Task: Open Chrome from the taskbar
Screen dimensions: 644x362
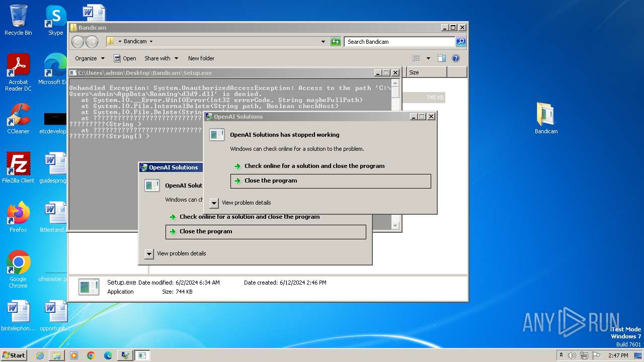Action: coord(91,355)
